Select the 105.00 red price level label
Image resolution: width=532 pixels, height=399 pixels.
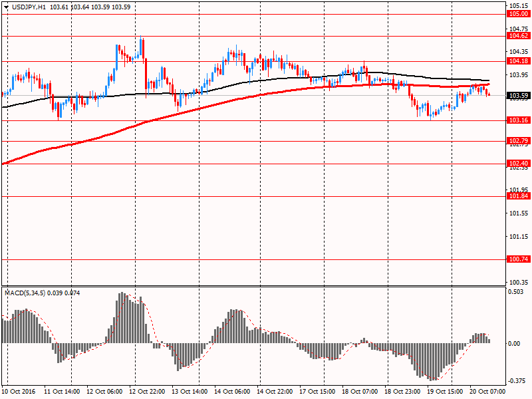point(519,14)
